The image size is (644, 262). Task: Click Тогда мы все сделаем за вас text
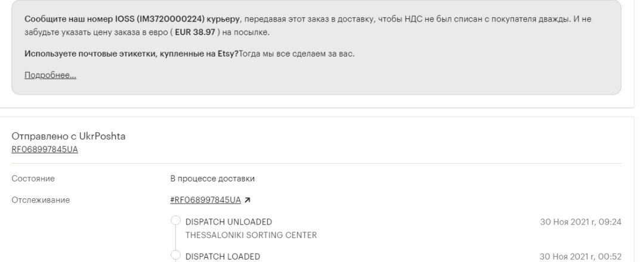tap(296, 54)
